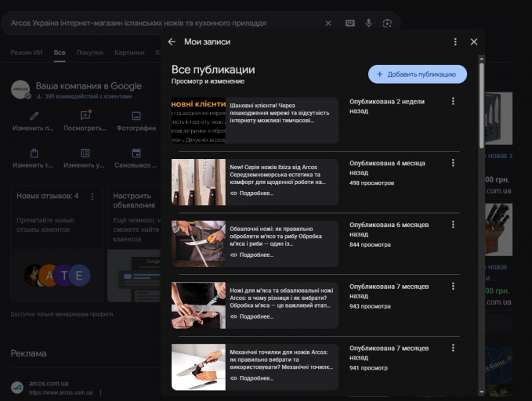Image resolution: width=532 pixels, height=401 pixels.
Task: Open the Фотографии icon
Action: (136, 116)
